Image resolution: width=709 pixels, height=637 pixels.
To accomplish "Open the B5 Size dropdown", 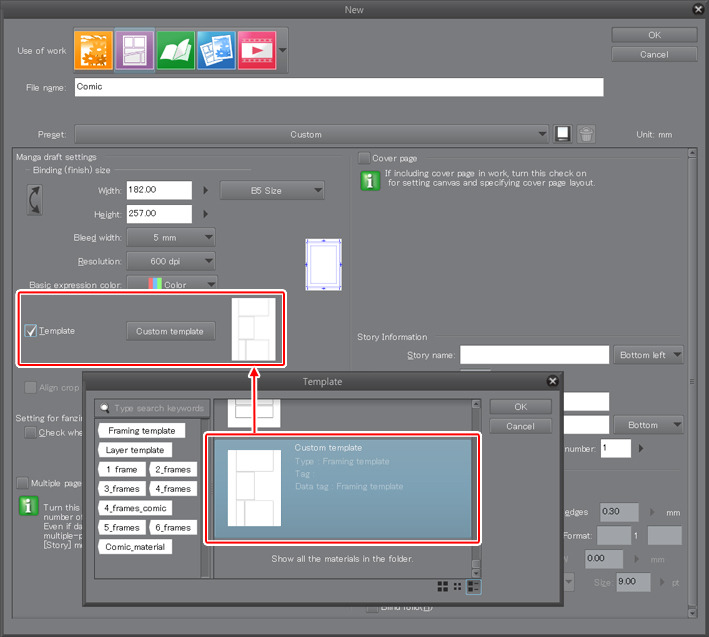I will (272, 190).
